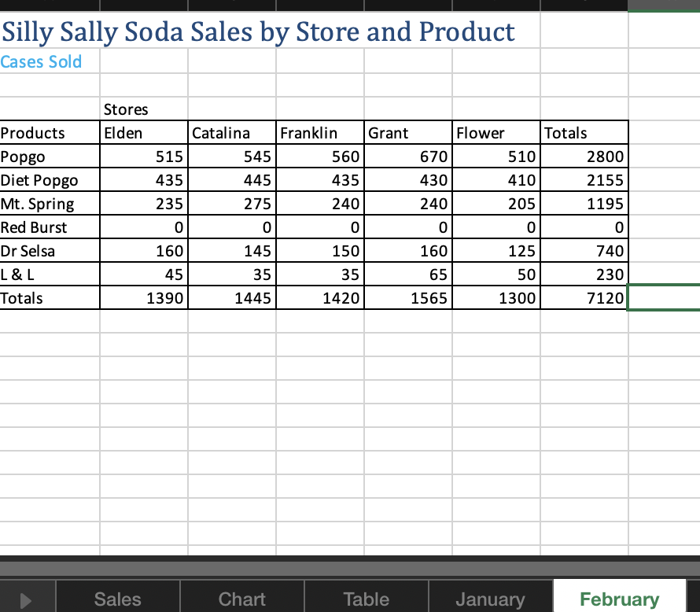
Task: Switch to the Sales sheet tab
Action: click(x=116, y=599)
